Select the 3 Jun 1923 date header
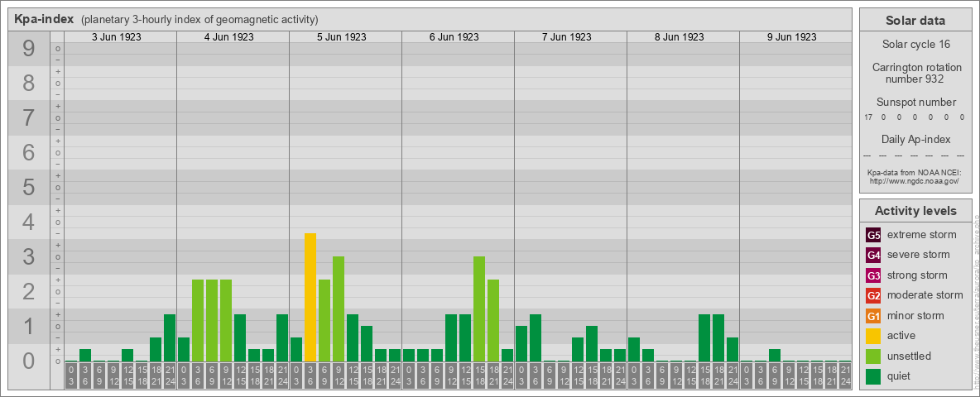980x397 pixels. [x=116, y=37]
